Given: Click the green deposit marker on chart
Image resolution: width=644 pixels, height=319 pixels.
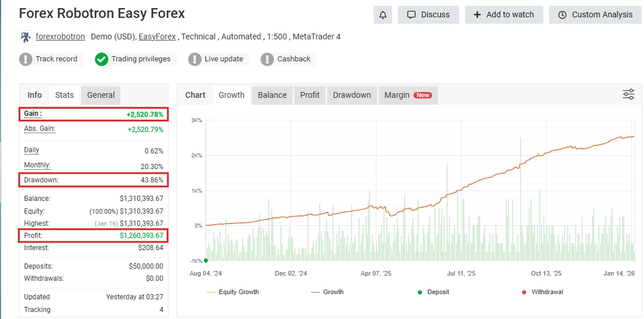Looking at the screenshot, I should (x=206, y=261).
